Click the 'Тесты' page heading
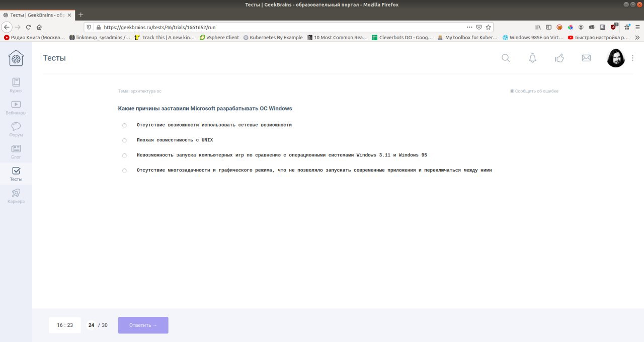The width and height of the screenshot is (644, 342). [54, 58]
